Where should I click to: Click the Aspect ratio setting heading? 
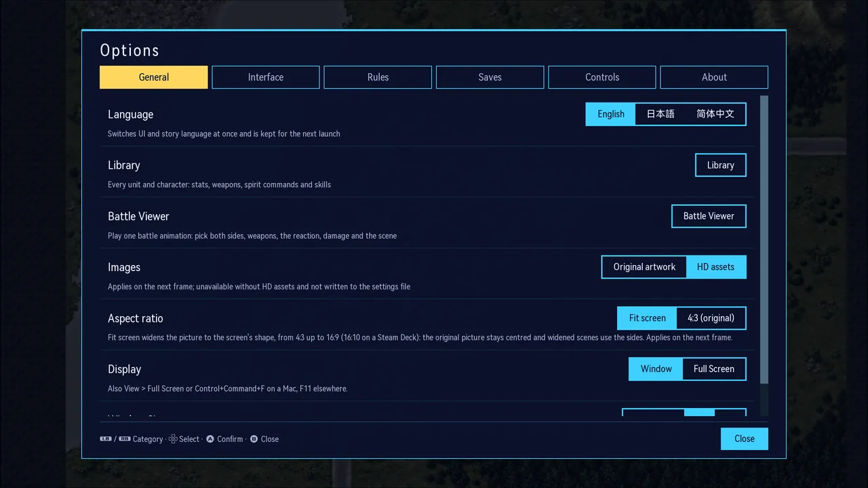click(x=136, y=319)
